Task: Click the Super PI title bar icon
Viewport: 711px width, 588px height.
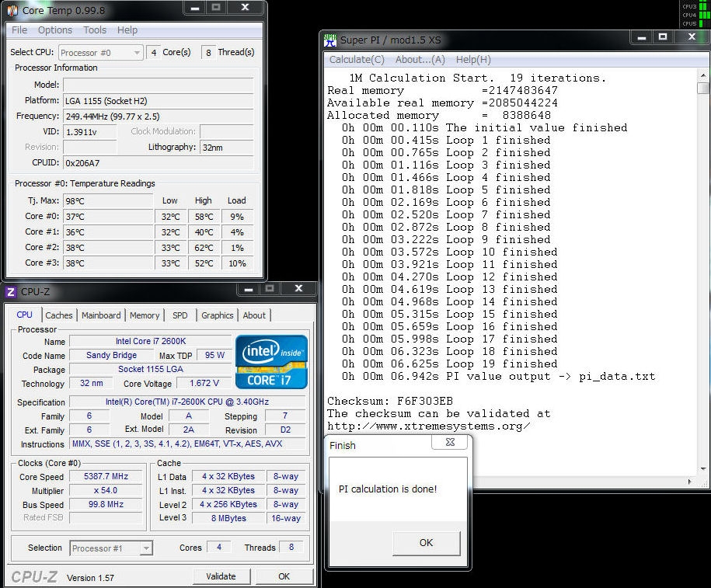Action: coord(330,40)
